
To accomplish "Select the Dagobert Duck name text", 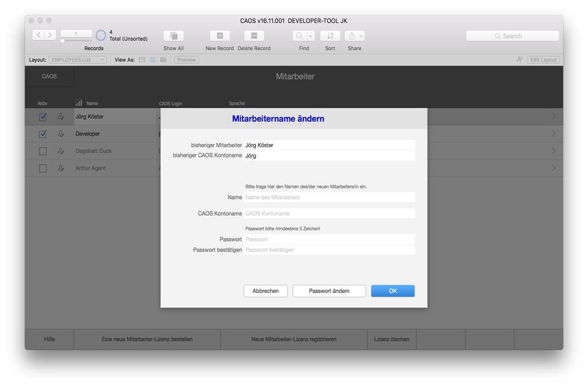I will tap(93, 151).
